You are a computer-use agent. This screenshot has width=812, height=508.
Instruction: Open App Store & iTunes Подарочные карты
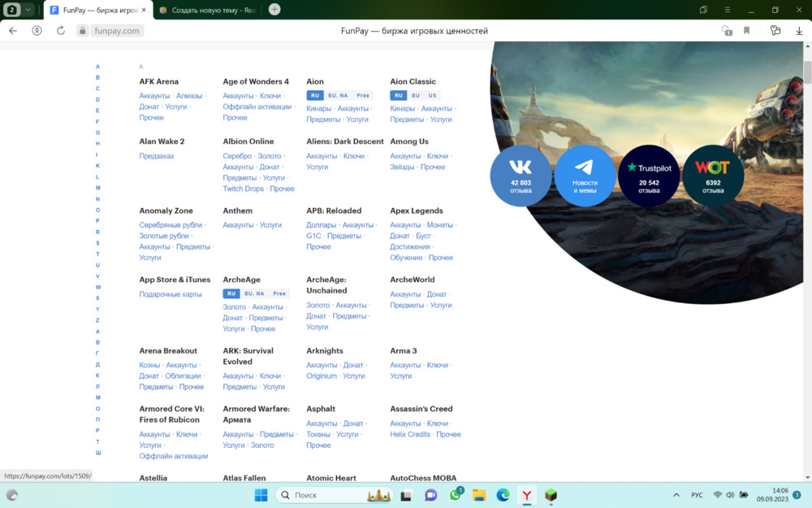[171, 294]
